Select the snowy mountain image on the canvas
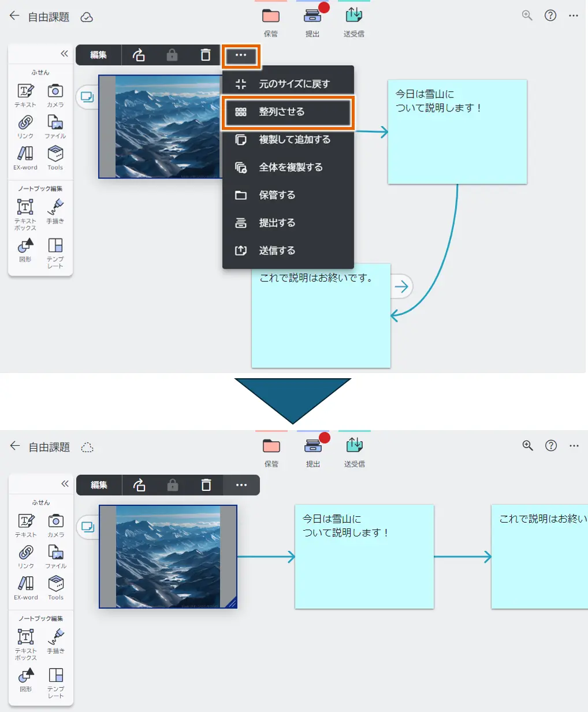 (x=162, y=127)
